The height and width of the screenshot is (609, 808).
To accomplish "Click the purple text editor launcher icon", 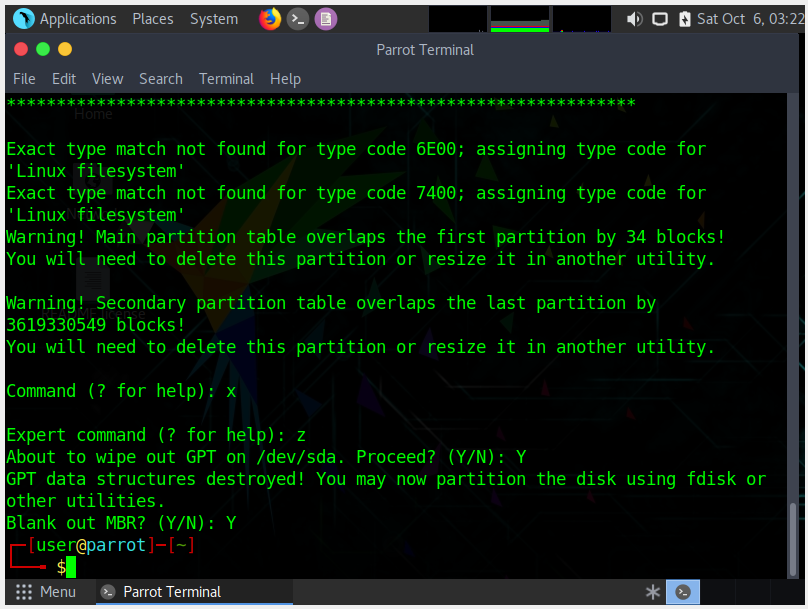I will coord(325,19).
